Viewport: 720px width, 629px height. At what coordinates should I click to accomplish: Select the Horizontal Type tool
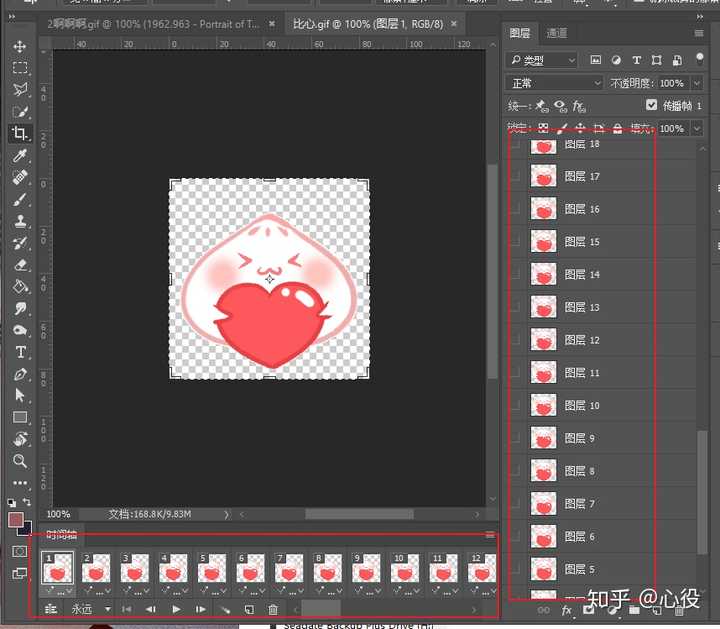pyautogui.click(x=20, y=352)
